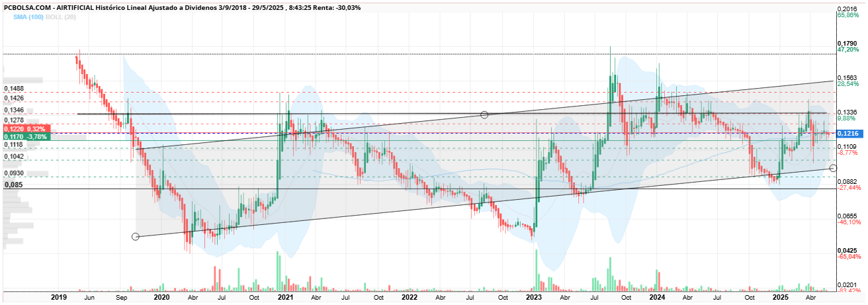
Task: Click the green 0,1170 -3,78% level tag
Action: [x=26, y=136]
